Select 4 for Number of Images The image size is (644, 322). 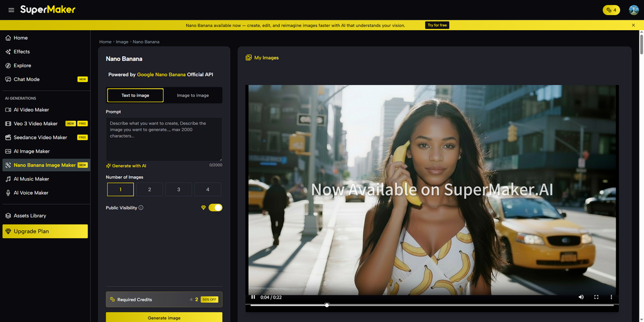click(208, 189)
